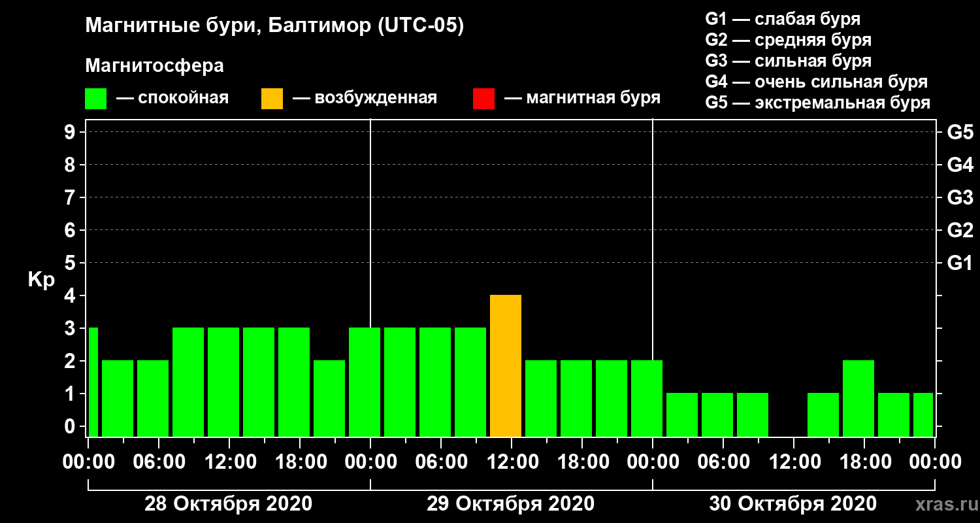Click the title 'Магнитные бури, Балтимор (UTC-05)'
The image size is (980, 523).
[274, 26]
